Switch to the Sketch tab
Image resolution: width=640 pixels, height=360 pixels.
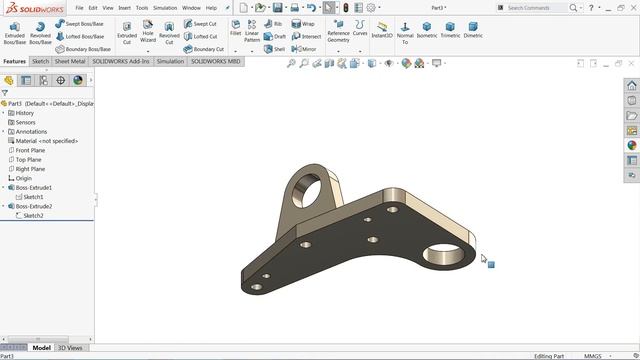[x=40, y=61]
